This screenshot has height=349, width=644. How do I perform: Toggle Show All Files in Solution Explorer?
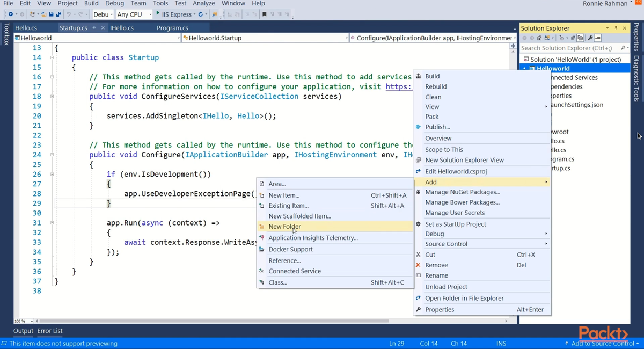[580, 38]
